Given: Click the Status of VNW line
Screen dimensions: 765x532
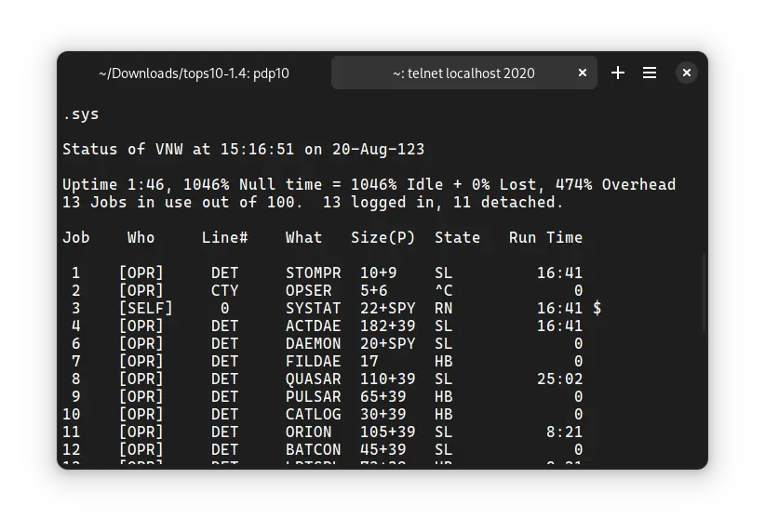Looking at the screenshot, I should pos(243,150).
